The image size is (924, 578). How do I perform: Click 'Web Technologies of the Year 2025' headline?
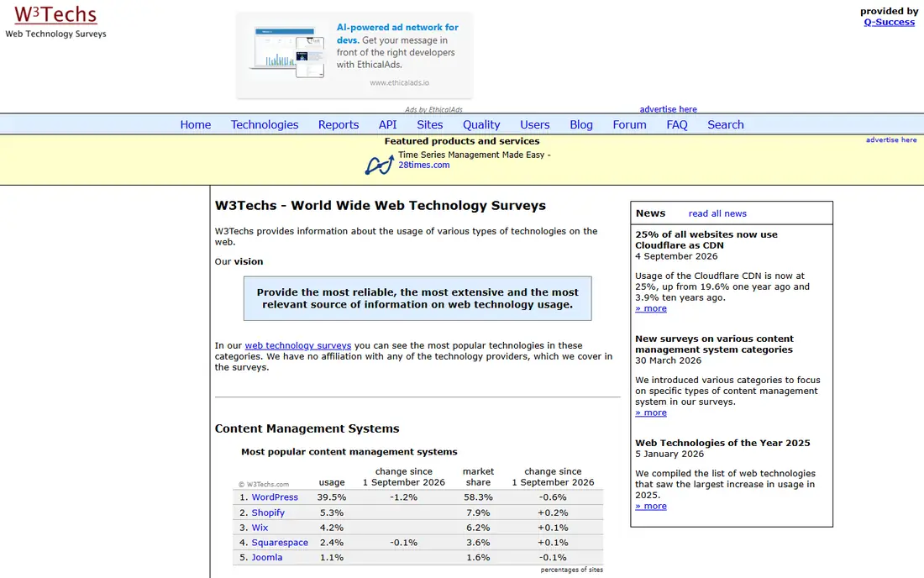722,443
